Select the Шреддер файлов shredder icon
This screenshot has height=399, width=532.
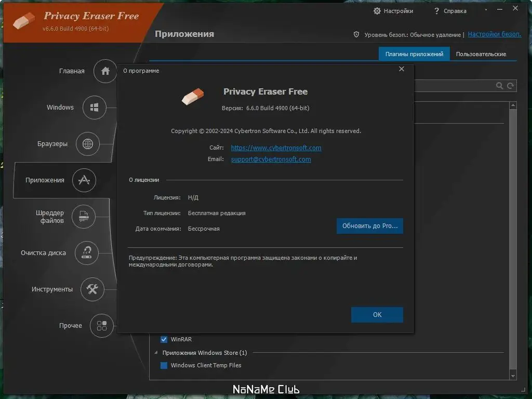(x=83, y=217)
